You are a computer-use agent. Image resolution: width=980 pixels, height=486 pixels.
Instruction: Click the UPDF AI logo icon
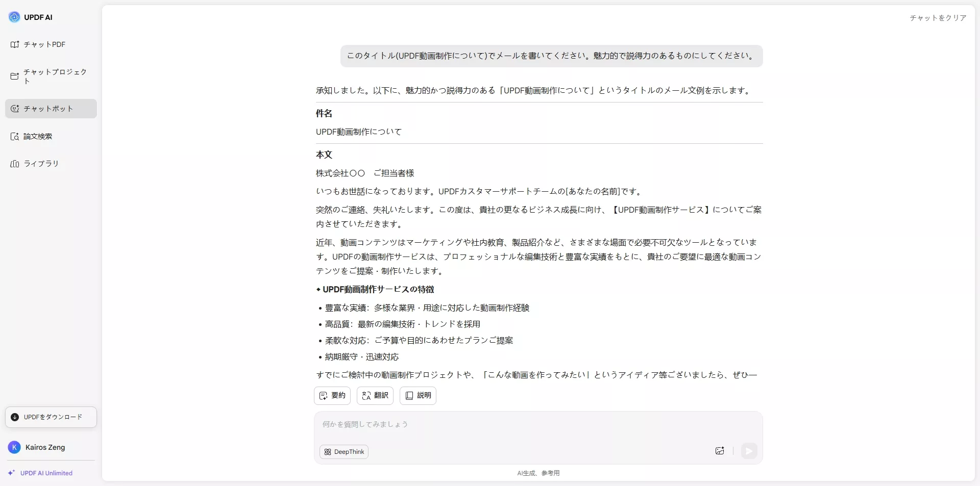coord(14,17)
